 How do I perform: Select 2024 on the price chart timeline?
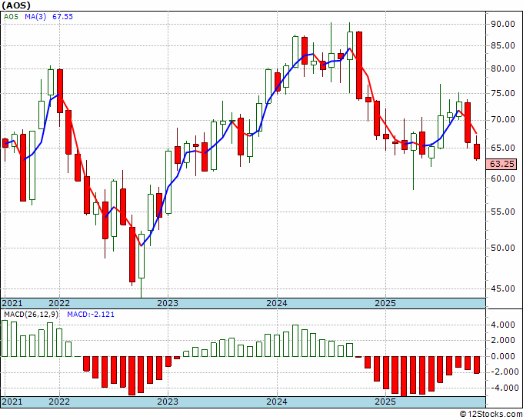[x=277, y=303]
